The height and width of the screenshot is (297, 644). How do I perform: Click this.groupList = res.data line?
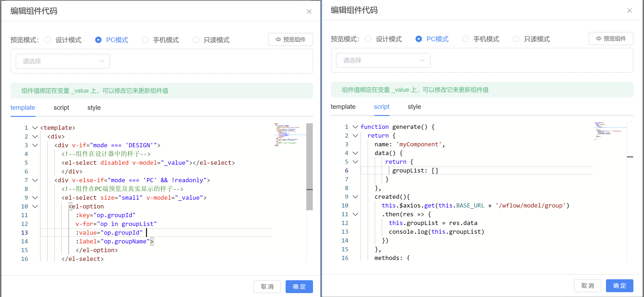click(x=433, y=223)
